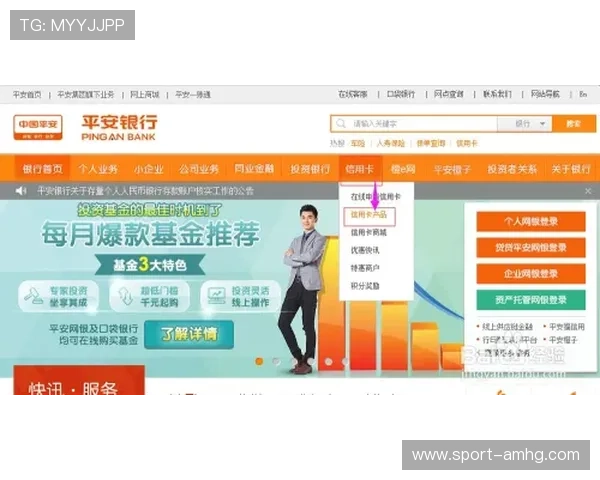
Task: Open the 银行 search scope dropdown
Action: click(525, 124)
